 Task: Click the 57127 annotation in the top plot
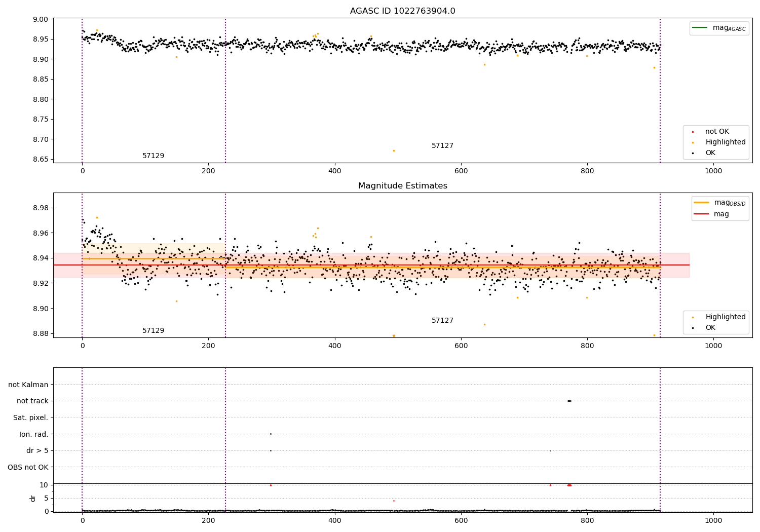point(442,146)
